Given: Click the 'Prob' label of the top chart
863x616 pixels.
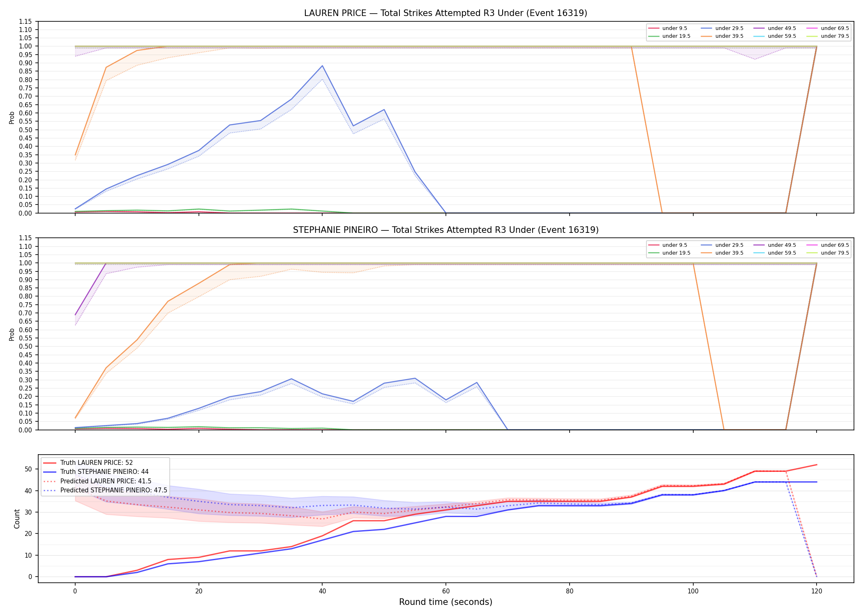Looking at the screenshot, I should (12, 117).
